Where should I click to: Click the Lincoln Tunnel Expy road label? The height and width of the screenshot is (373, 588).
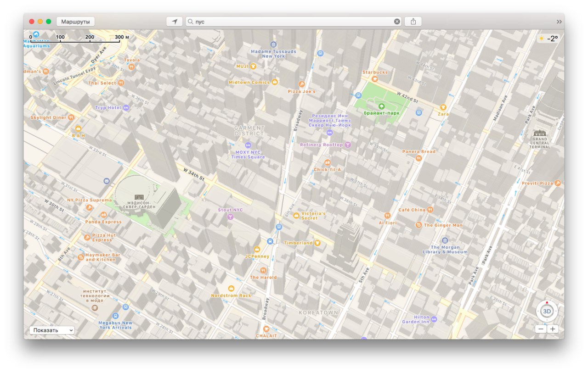pyautogui.click(x=74, y=76)
